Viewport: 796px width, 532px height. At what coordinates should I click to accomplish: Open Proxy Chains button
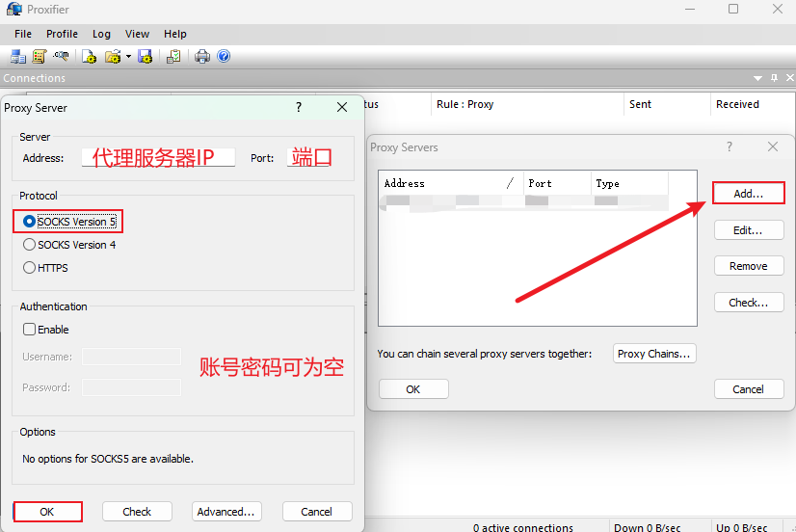[654, 354]
